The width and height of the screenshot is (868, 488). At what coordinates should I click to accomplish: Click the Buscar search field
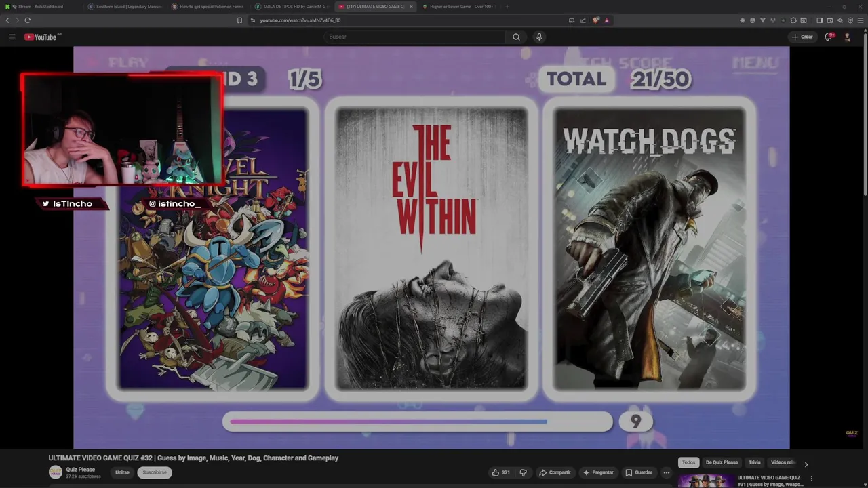[415, 37]
